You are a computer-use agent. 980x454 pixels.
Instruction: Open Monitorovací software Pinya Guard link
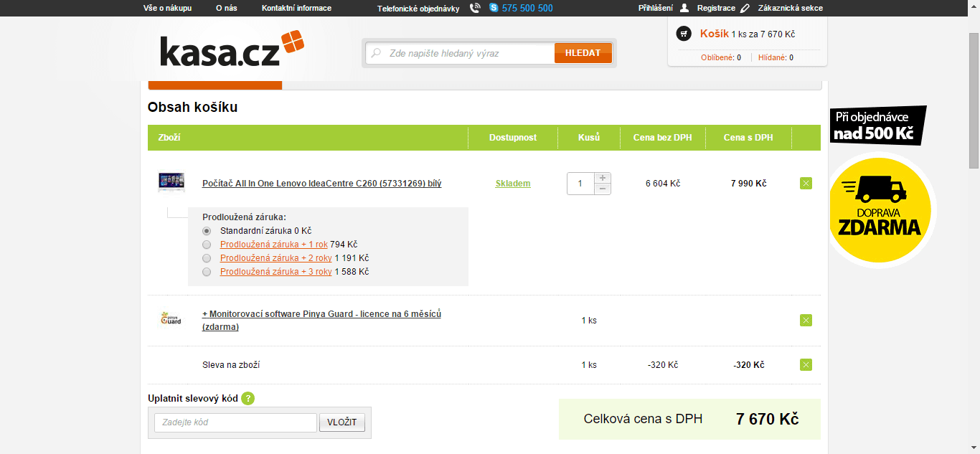(322, 320)
